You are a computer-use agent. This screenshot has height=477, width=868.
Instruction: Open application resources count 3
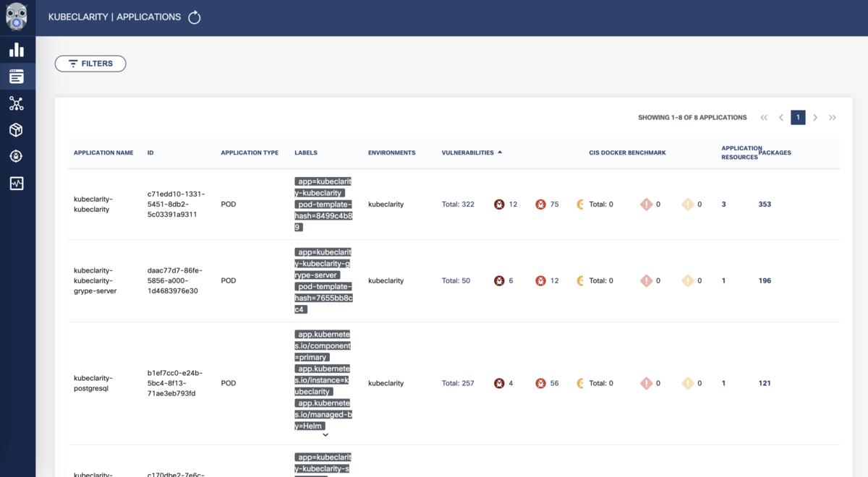723,205
